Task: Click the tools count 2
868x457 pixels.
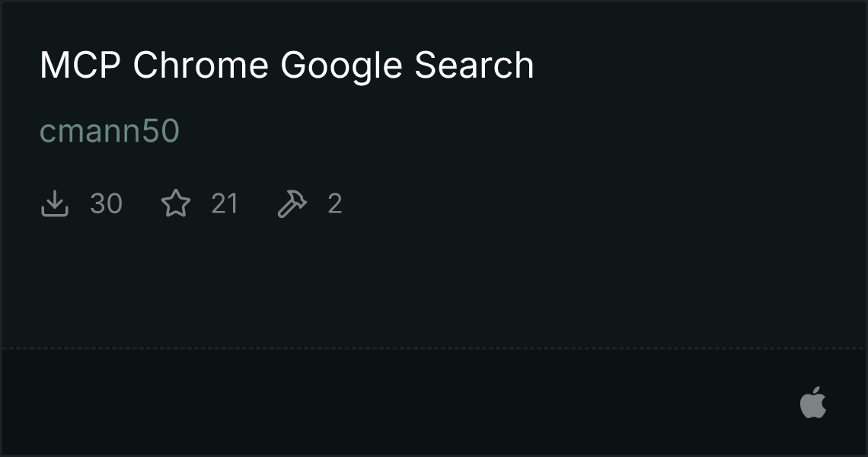Action: pos(335,204)
